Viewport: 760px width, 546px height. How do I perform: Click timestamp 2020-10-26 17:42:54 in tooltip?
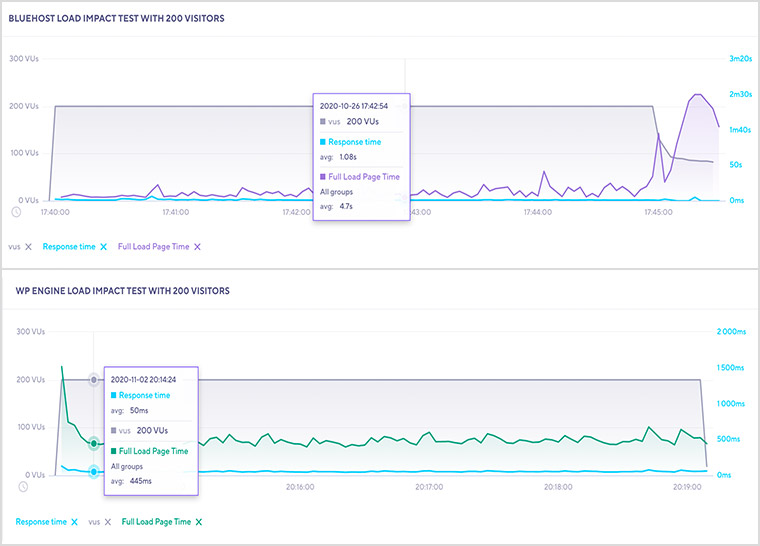pos(354,106)
